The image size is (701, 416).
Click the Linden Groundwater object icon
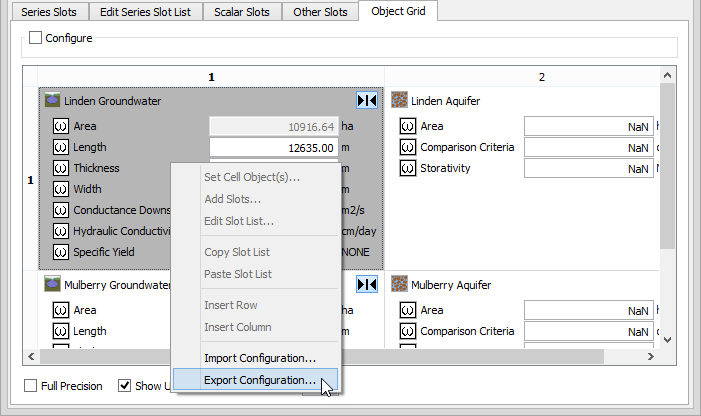click(x=52, y=101)
